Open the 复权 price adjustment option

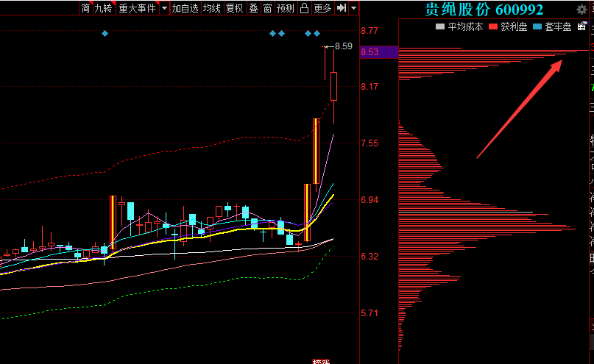(235, 8)
